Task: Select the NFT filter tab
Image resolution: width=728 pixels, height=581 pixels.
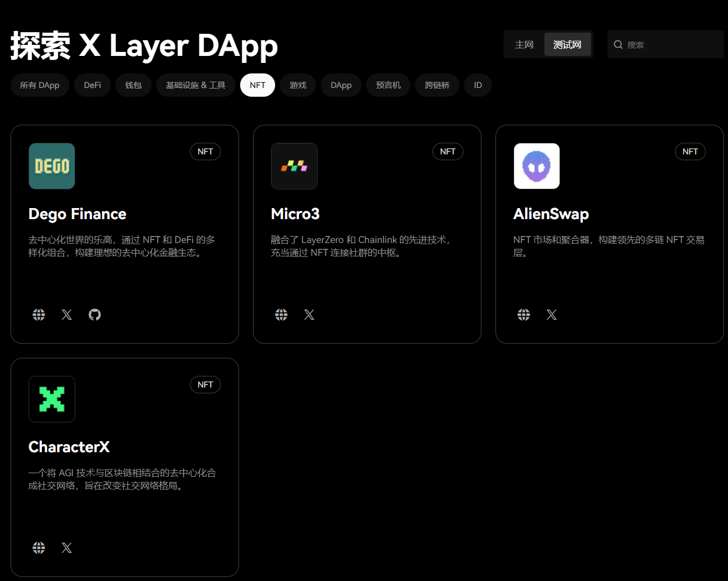Action: [x=258, y=85]
